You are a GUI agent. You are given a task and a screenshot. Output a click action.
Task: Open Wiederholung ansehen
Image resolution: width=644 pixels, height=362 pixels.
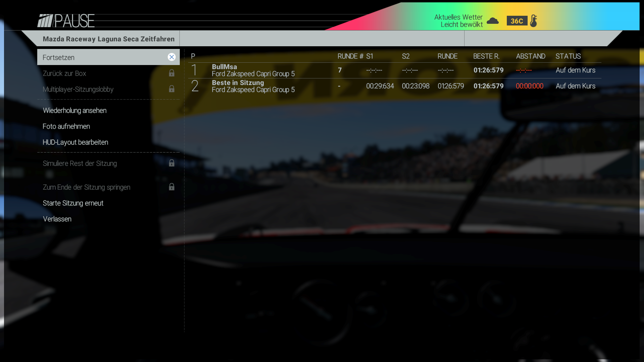108,110
